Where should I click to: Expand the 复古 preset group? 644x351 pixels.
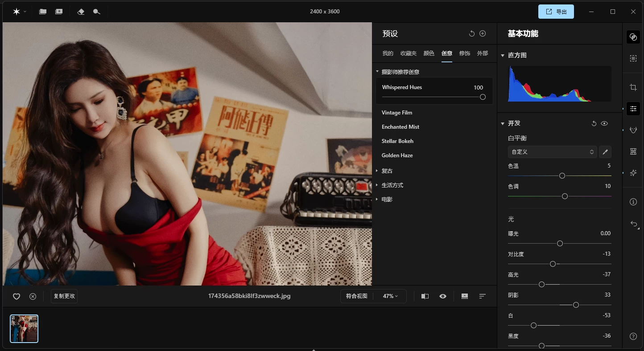(x=387, y=171)
